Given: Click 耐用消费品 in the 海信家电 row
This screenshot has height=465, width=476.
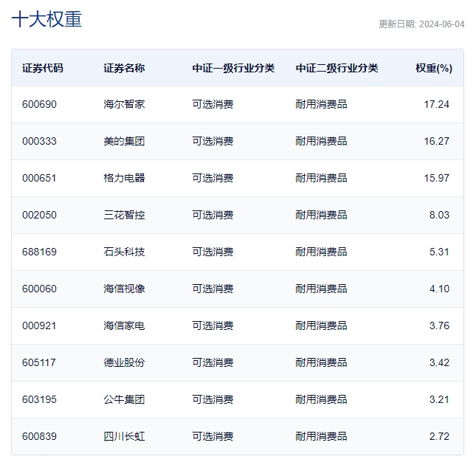Looking at the screenshot, I should (x=322, y=326).
